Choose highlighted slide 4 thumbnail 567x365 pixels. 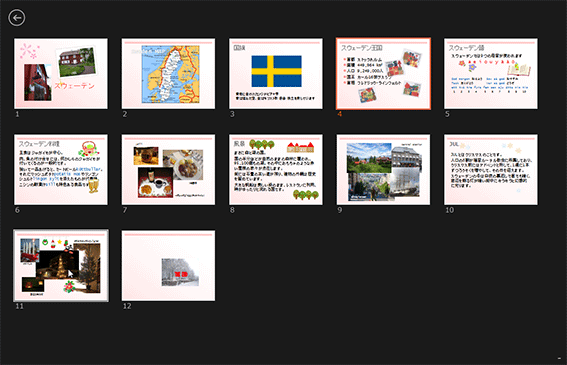click(x=383, y=73)
